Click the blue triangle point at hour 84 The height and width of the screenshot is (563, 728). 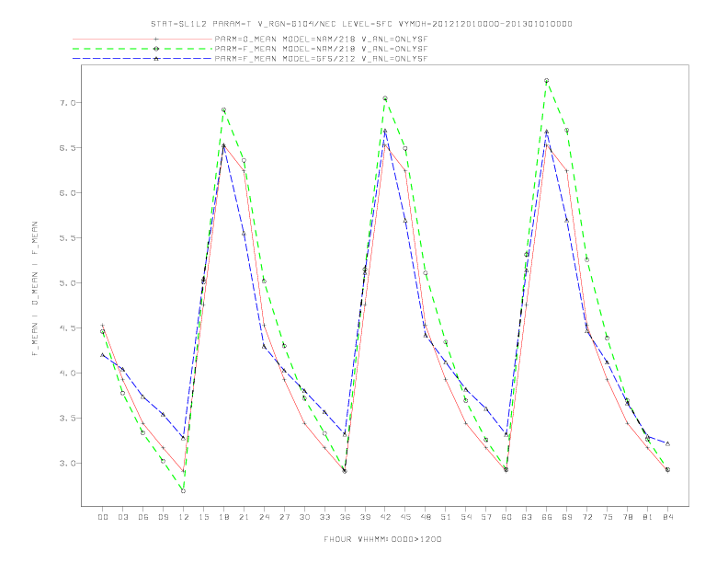[x=667, y=444]
